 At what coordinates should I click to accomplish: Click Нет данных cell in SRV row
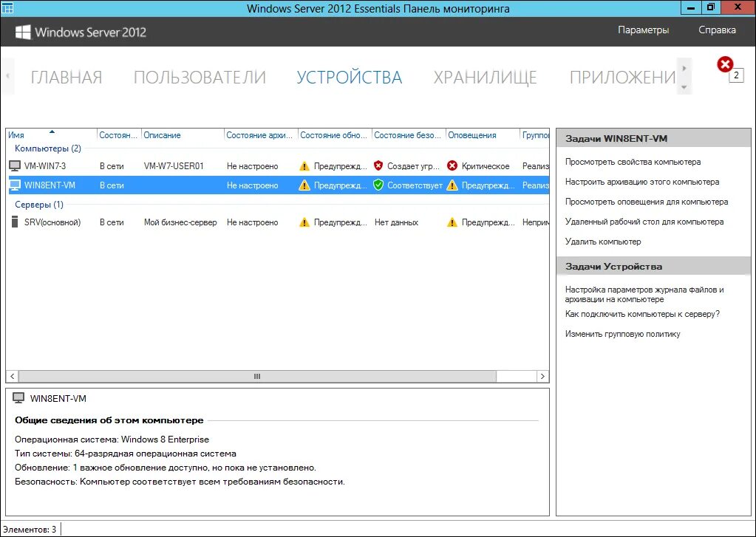(x=396, y=222)
